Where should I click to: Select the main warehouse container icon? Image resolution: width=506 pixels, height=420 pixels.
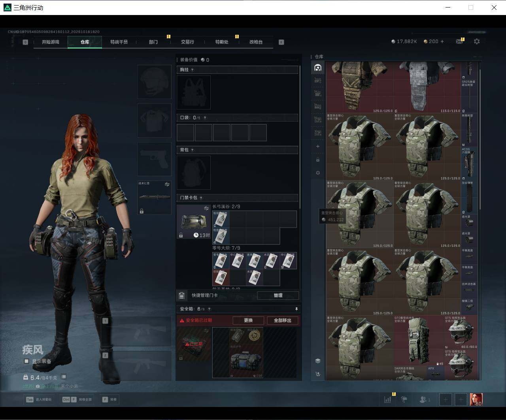tap(317, 68)
